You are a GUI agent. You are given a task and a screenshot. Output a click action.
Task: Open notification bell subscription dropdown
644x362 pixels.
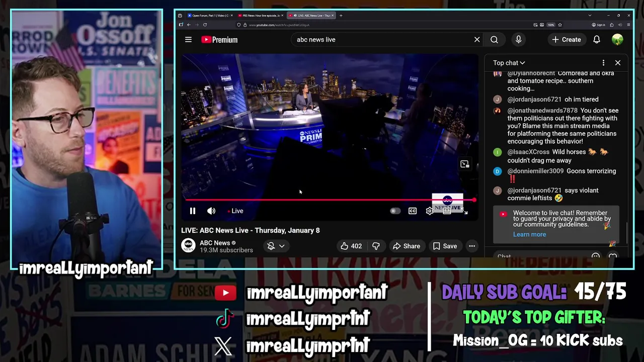point(276,246)
